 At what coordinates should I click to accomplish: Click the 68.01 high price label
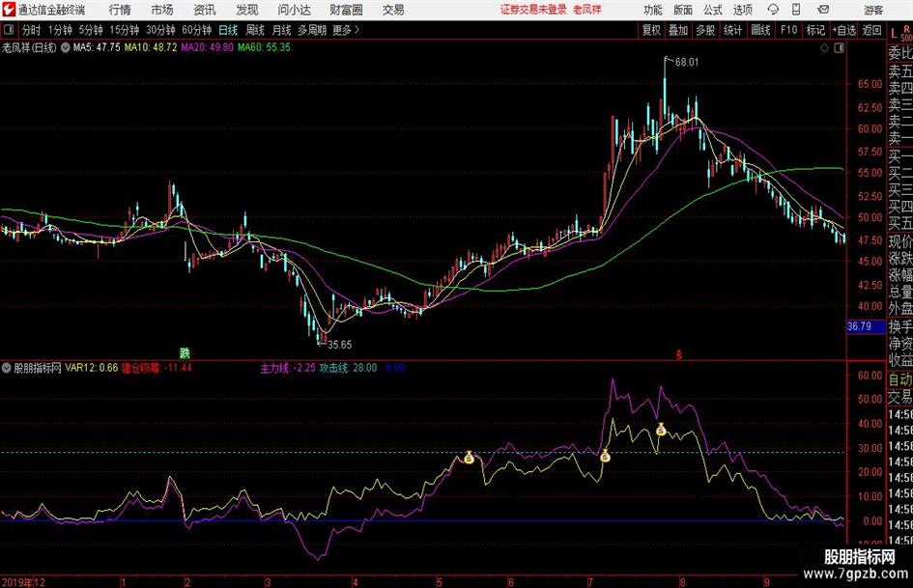[x=687, y=63]
